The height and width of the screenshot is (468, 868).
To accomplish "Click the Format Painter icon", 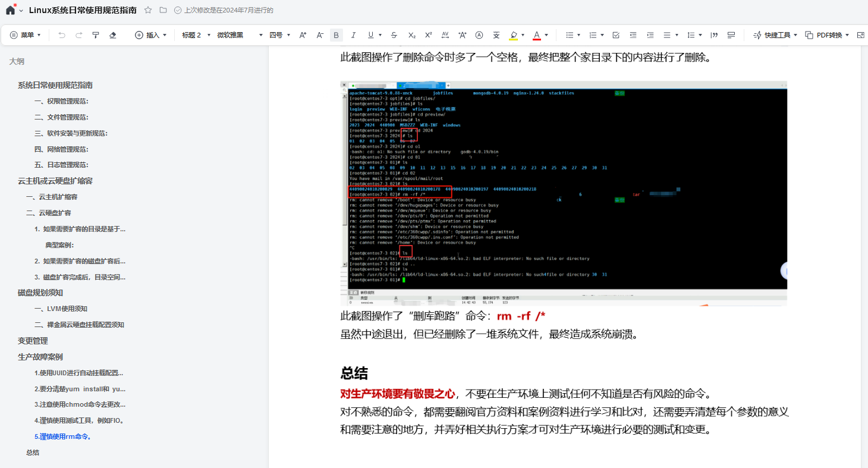I will click(96, 35).
